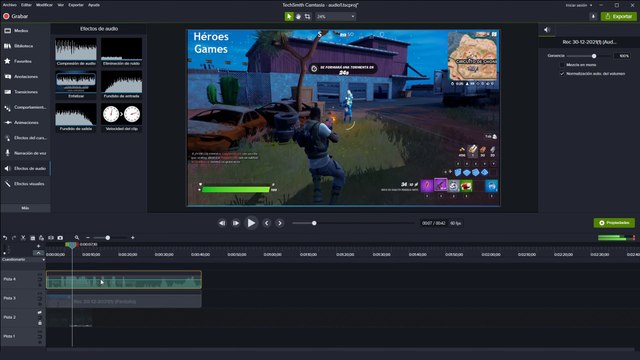Open the Archivo menu
The width and height of the screenshot is (640, 360).
pos(10,5)
